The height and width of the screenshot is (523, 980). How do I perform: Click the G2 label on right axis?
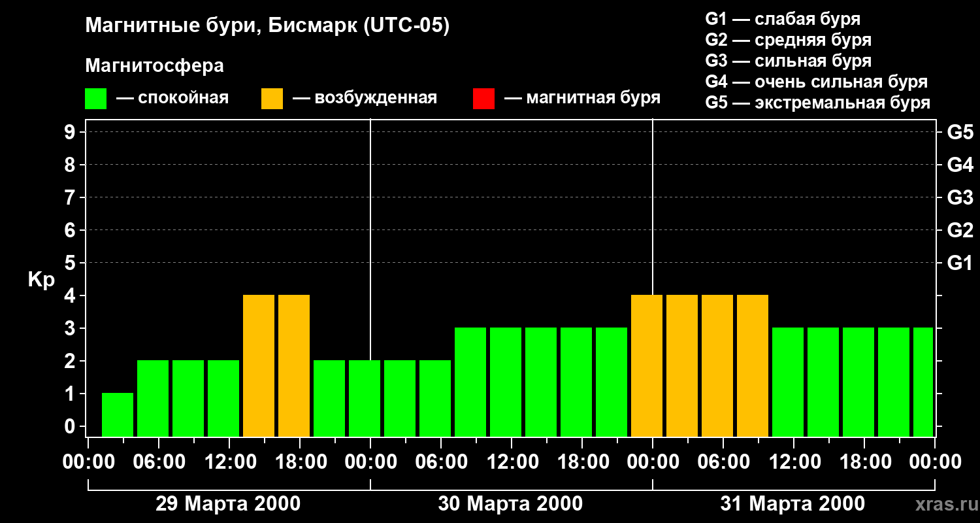[x=960, y=230]
